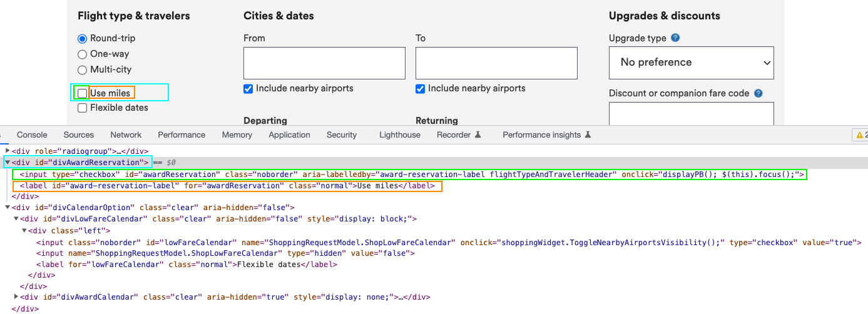Select the One-way flight option

[82, 54]
